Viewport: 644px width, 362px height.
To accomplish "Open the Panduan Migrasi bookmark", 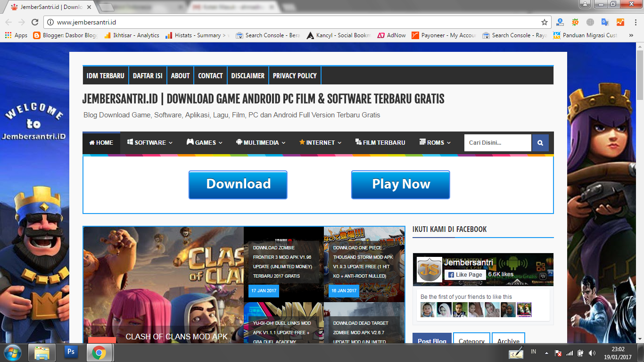I will tap(585, 35).
